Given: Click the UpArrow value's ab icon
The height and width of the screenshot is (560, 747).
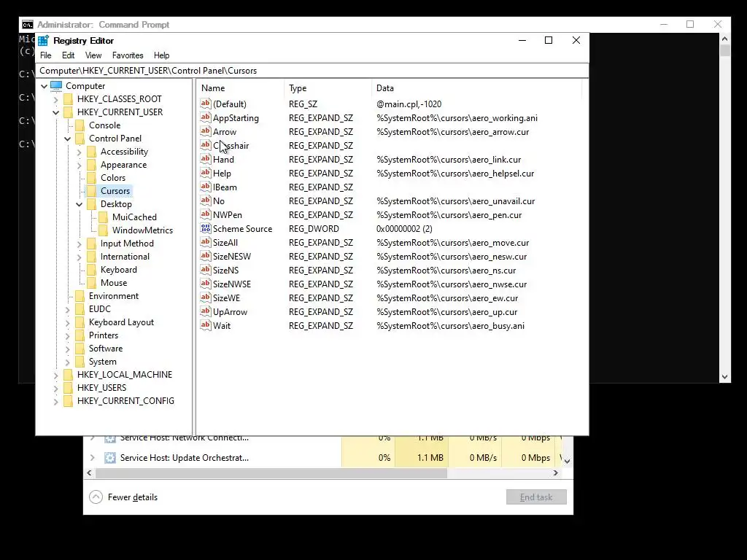Looking at the screenshot, I should pyautogui.click(x=205, y=311).
